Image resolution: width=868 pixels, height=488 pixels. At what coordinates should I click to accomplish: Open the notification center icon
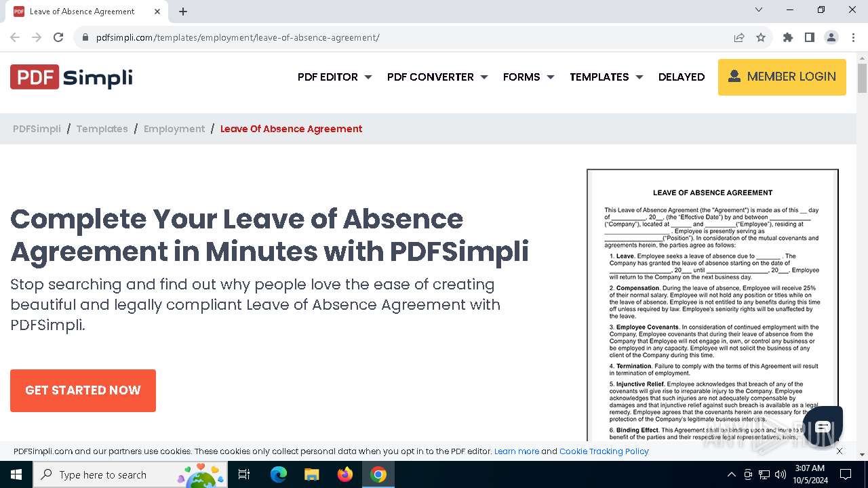coord(846,474)
